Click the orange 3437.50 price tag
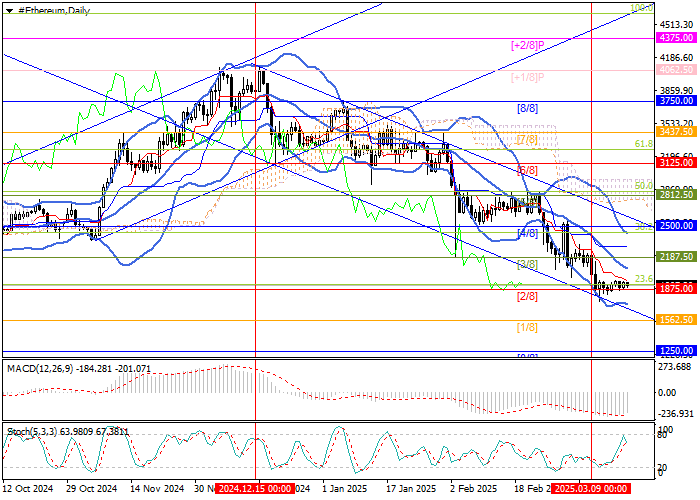Screen dimensions: 700x500 tap(677, 132)
